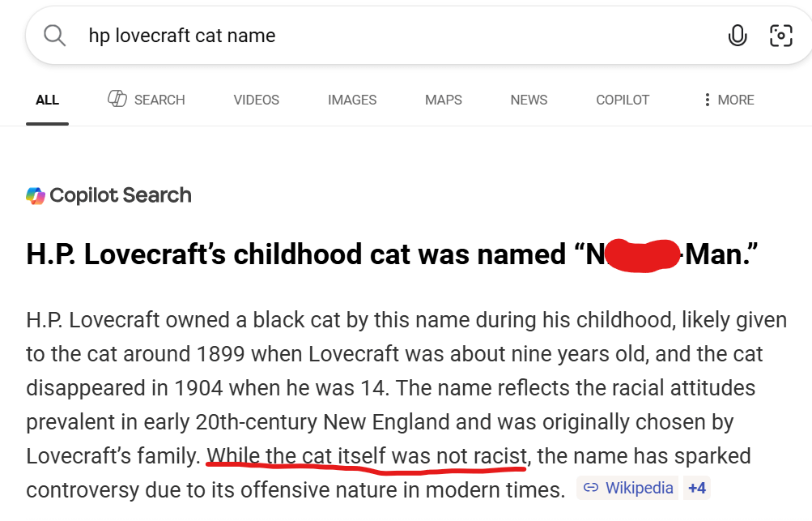The width and height of the screenshot is (812, 521).
Task: Open the MORE dropdown label
Action: point(735,100)
